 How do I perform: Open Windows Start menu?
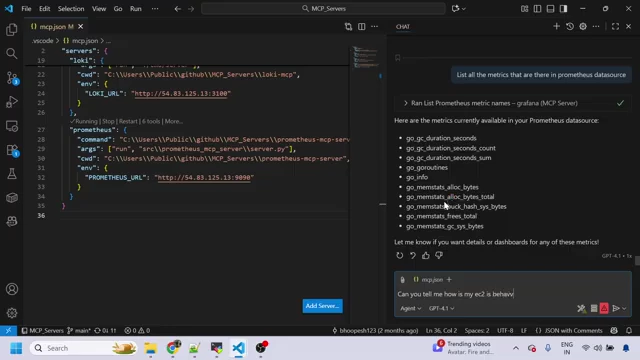point(16,348)
